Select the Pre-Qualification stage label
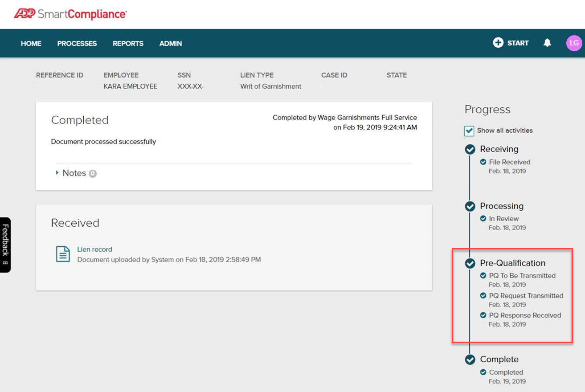This screenshot has height=392, width=585. click(512, 263)
